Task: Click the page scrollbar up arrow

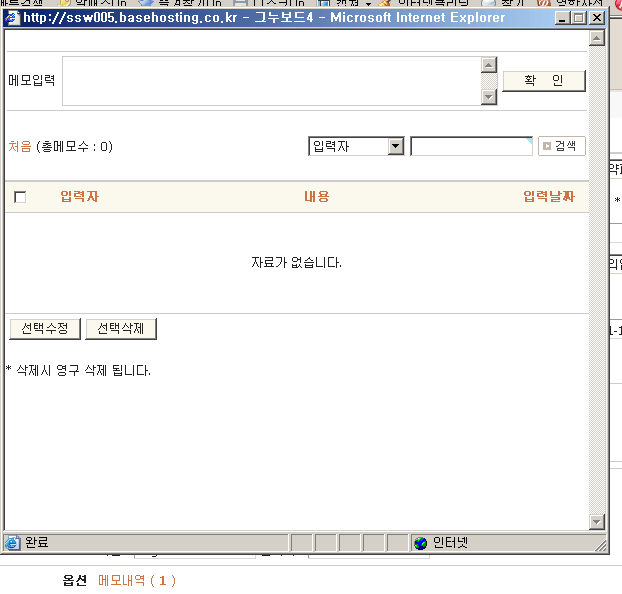Action: pos(597,38)
